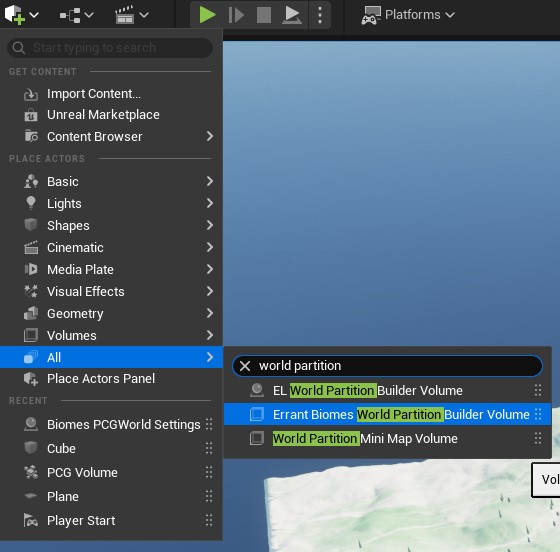
Task: Select EL World Partition Builder Volume
Action: [388, 391]
